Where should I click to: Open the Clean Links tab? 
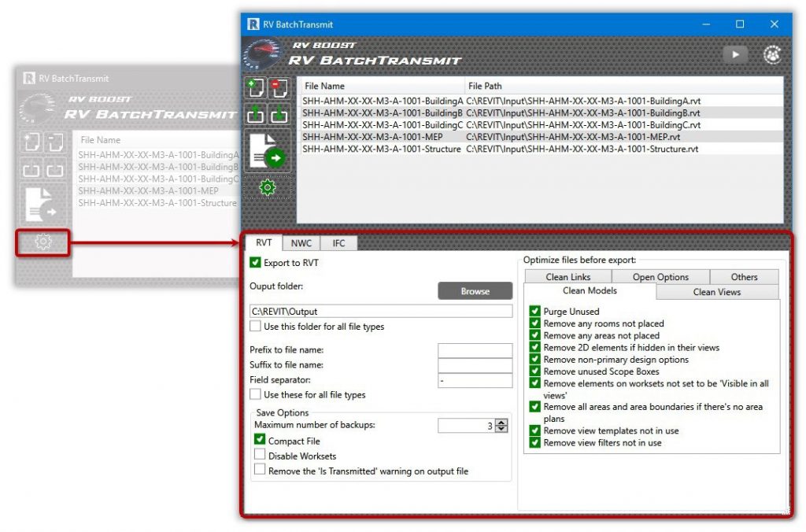tap(568, 276)
